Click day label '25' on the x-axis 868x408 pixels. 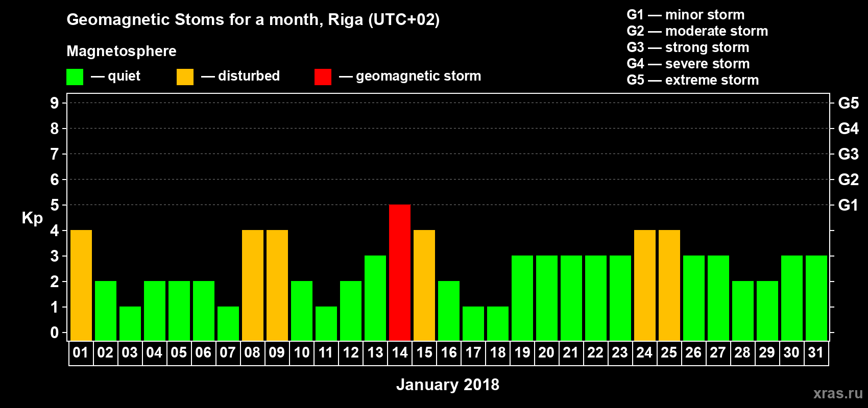(669, 353)
